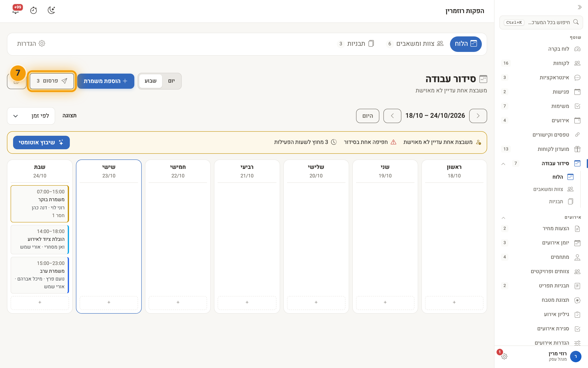
Task: Click the right-pointing week arrow before the date range
Action: pos(478,116)
